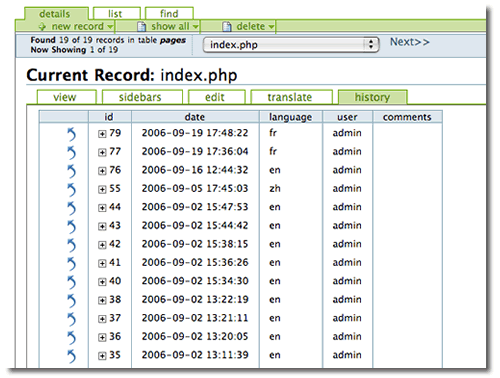Open the view tab of the record
The image size is (500, 378).
pyautogui.click(x=66, y=97)
